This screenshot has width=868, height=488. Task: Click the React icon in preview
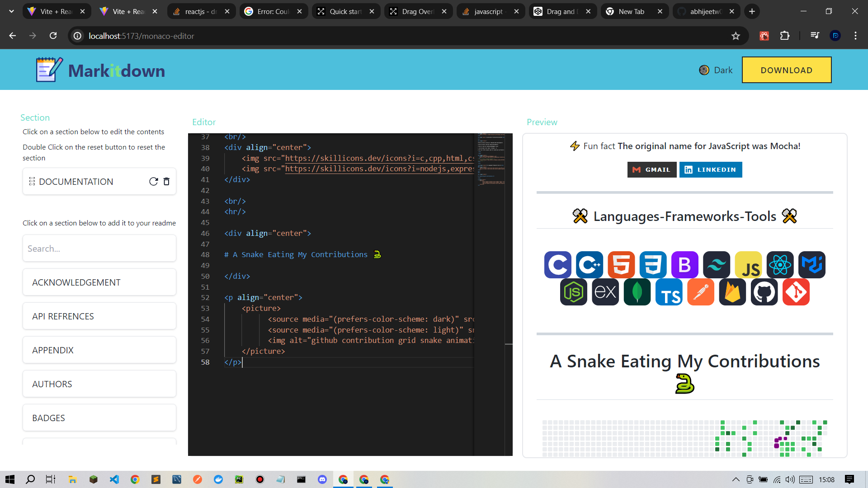tap(780, 265)
